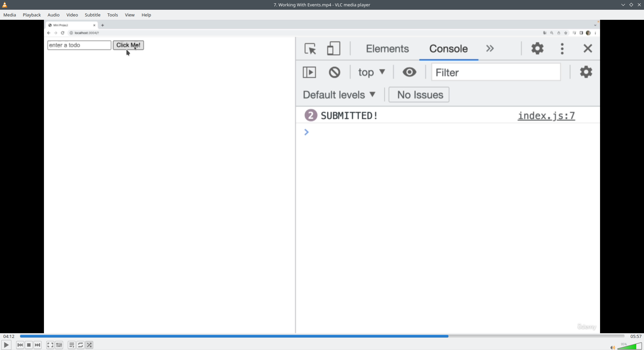Close the Mini Project browser tab
644x350 pixels.
(94, 25)
